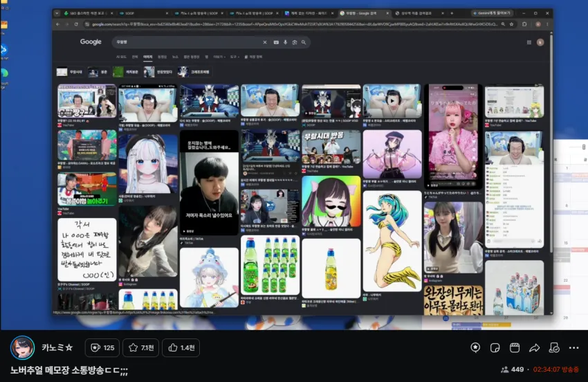Click the magnifier search icon in Google box
The width and height of the screenshot is (588, 382).
(304, 42)
